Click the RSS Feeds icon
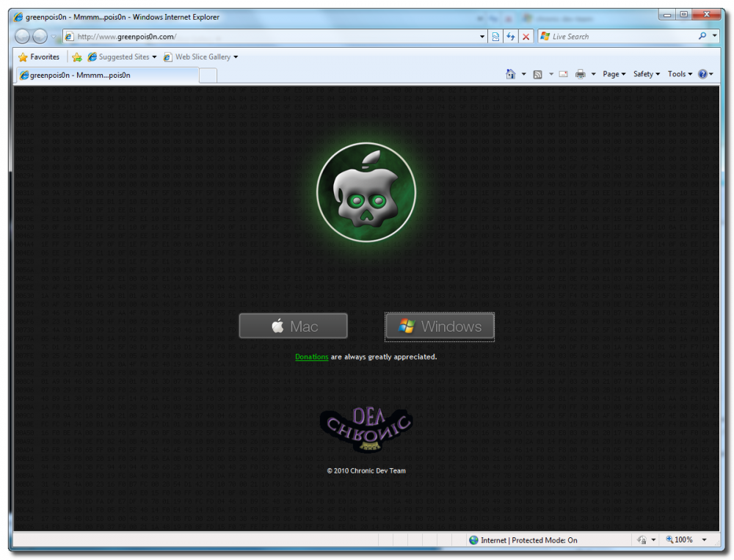Image resolution: width=734 pixels, height=560 pixels. [538, 74]
